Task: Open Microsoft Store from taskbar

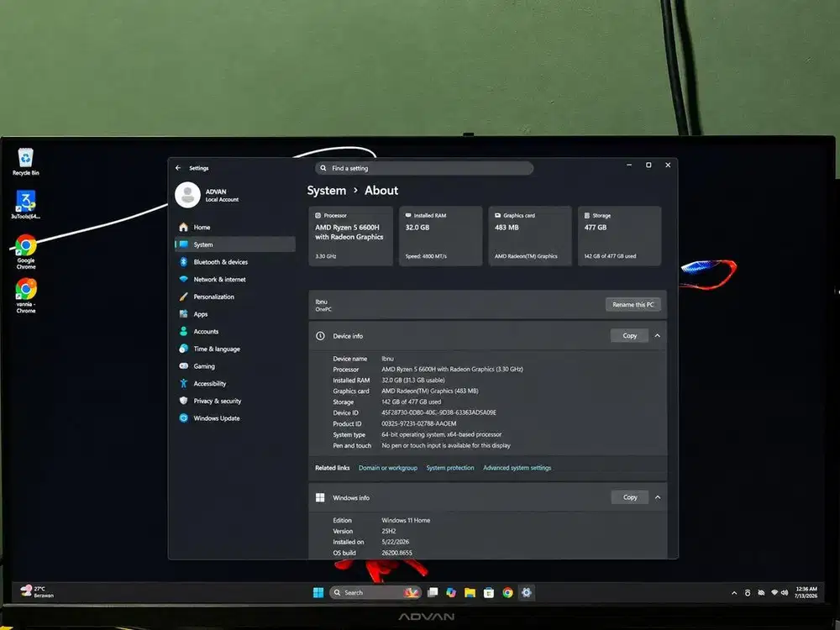Action: click(x=489, y=592)
